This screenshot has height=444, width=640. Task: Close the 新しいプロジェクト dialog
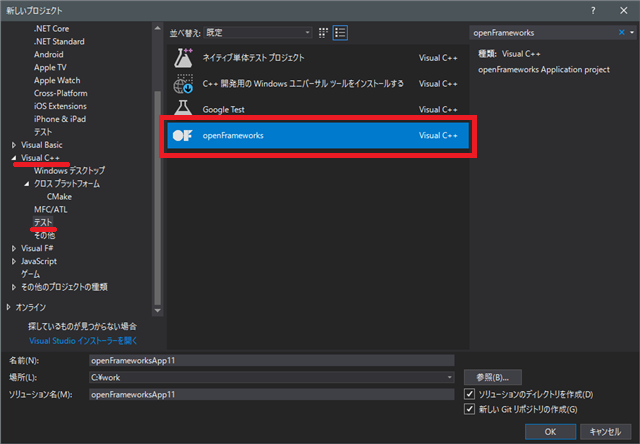click(624, 11)
